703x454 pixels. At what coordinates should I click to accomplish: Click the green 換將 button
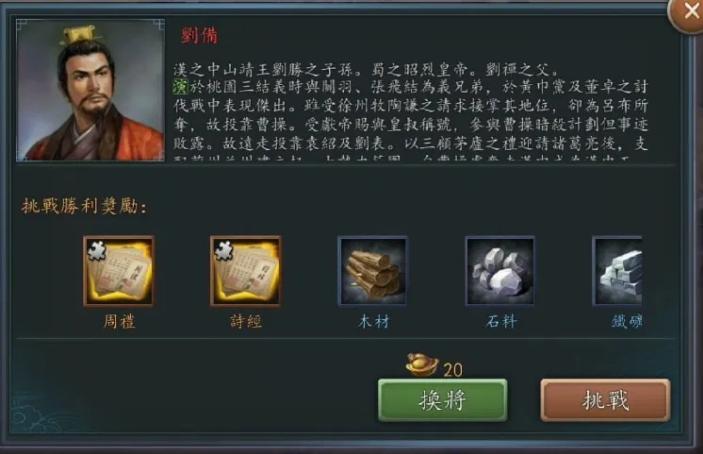443,400
